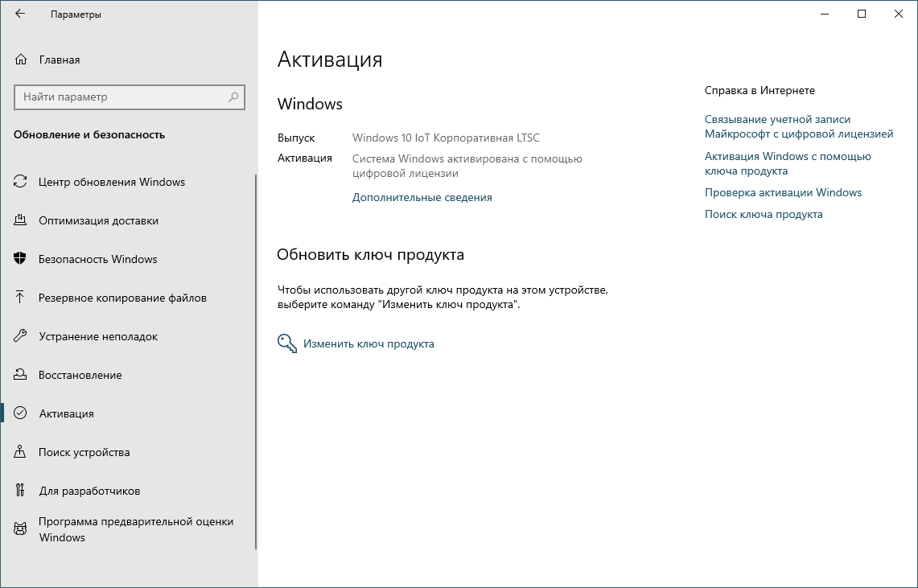This screenshot has height=588, width=918.
Task: Open Устранение неполадок page
Action: [128, 336]
